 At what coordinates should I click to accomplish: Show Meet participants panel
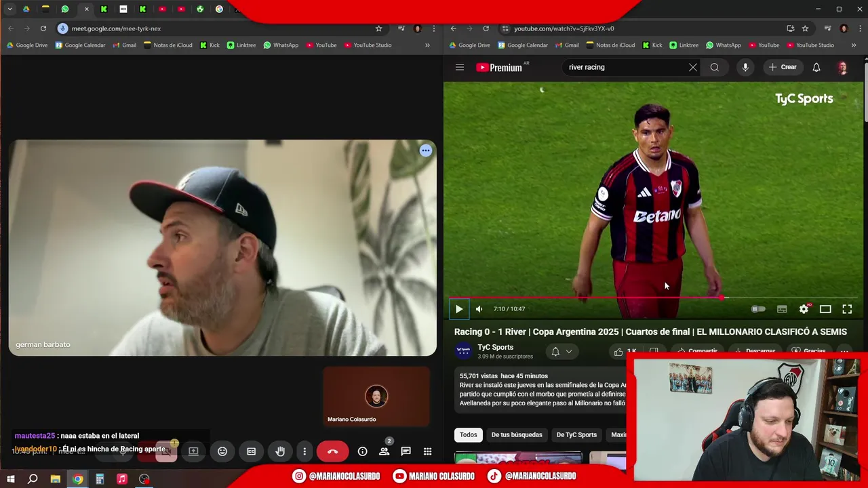click(384, 451)
